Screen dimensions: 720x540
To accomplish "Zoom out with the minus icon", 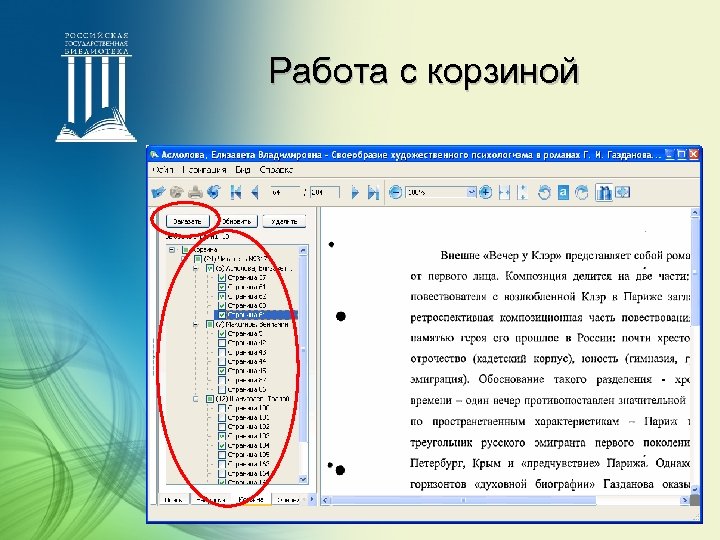I will point(395,192).
